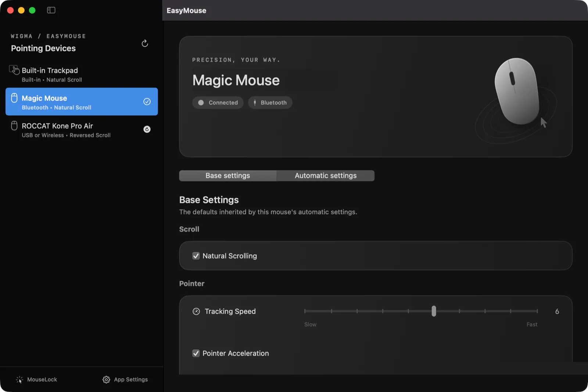Click the Magic Mouse sidebar mouse icon
The image size is (588, 392).
coord(14,98)
